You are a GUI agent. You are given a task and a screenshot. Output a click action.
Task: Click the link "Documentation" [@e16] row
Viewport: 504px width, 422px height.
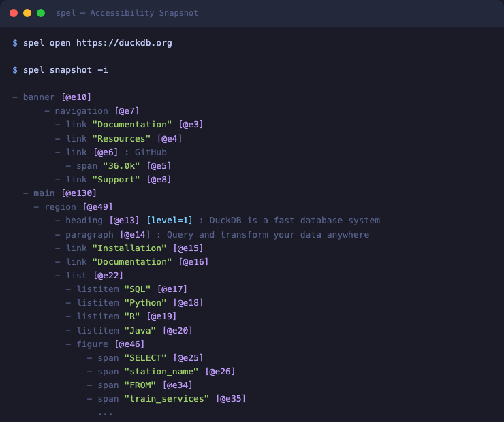click(131, 262)
